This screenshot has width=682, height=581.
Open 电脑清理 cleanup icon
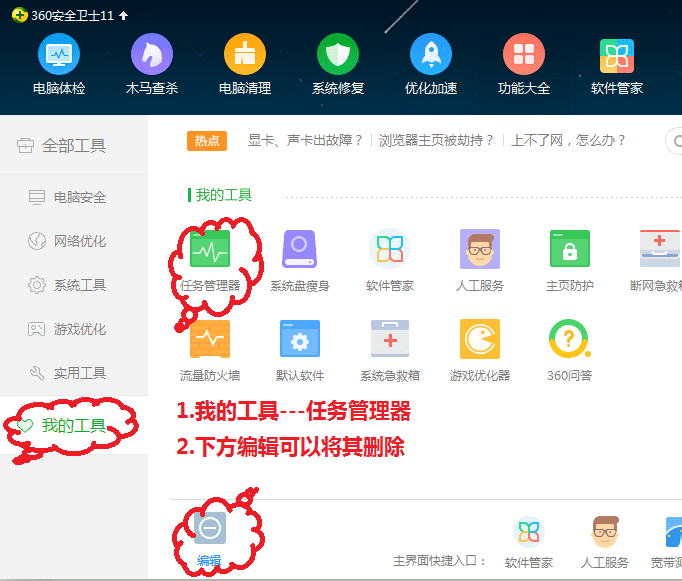tap(245, 54)
